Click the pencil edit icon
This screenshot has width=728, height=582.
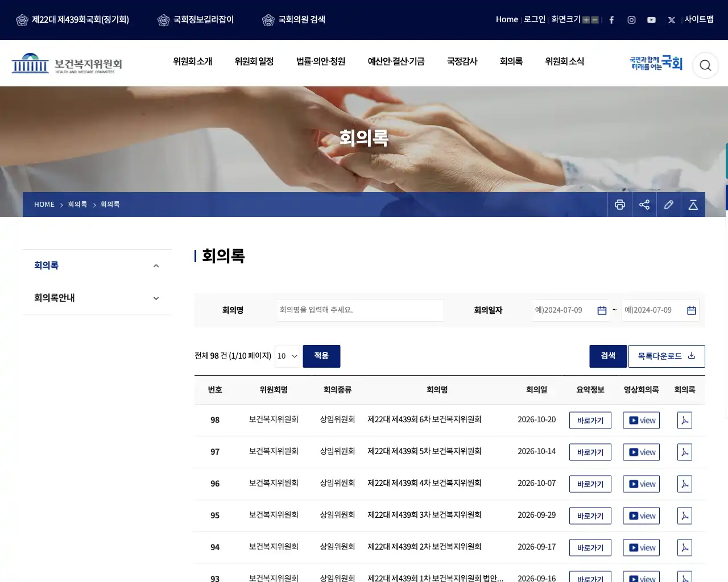coord(669,205)
